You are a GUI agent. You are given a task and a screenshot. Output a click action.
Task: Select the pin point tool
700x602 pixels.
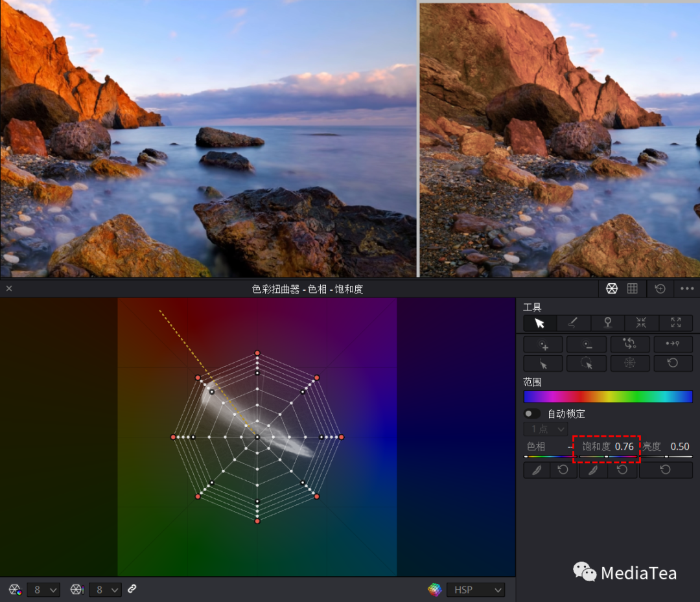[x=607, y=323]
